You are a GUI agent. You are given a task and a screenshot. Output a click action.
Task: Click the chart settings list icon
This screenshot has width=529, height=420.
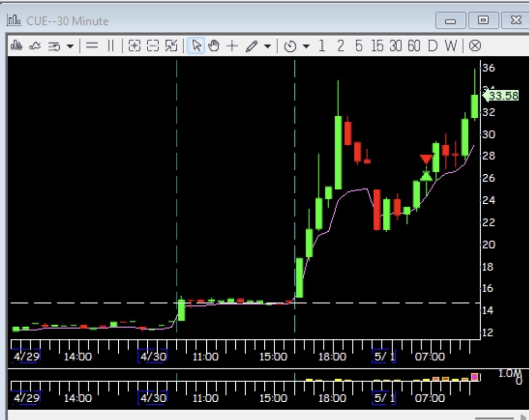[54, 46]
